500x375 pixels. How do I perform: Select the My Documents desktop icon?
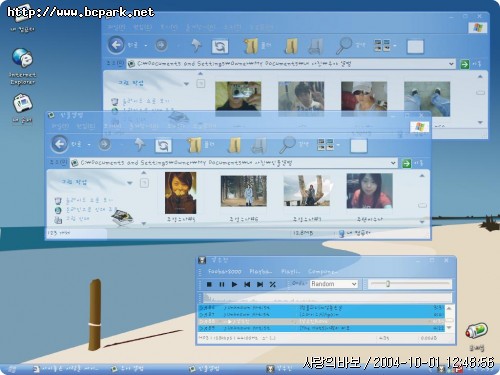point(22,108)
